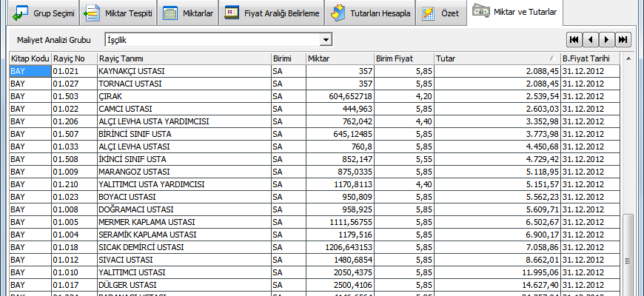Click the Tutarları Hesapla tab icon

(338, 13)
